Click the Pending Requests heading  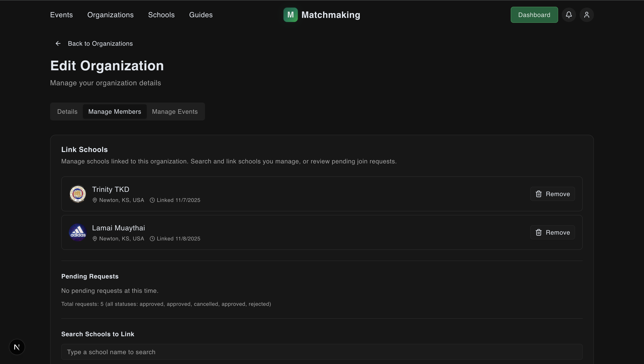[x=90, y=276]
